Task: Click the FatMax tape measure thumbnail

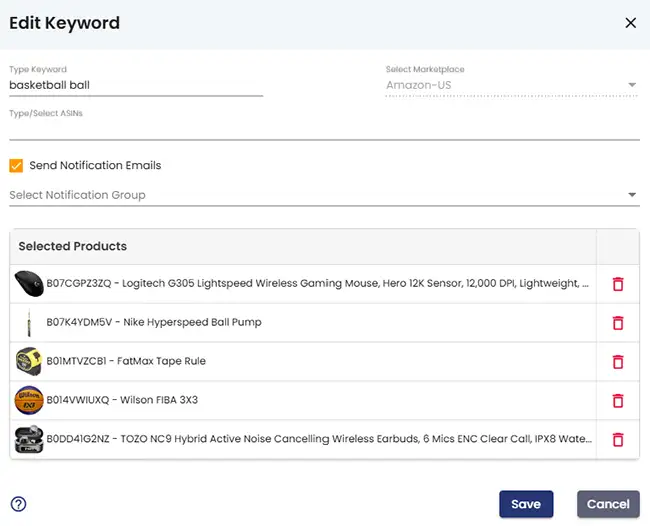Action: (x=29, y=361)
